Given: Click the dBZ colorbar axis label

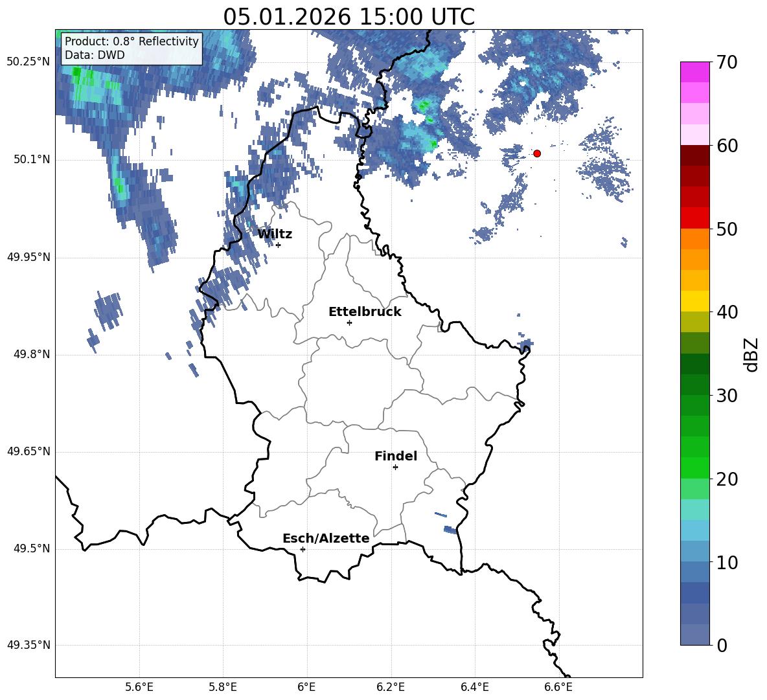Looking at the screenshot, I should [752, 354].
